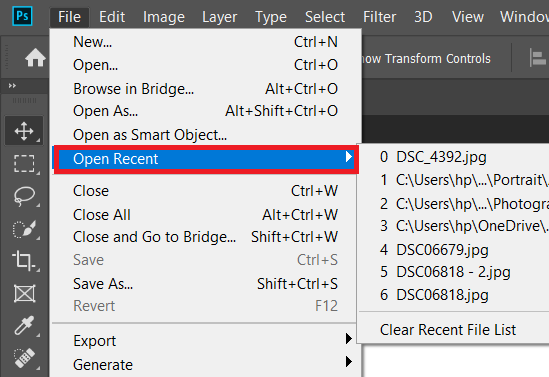Viewport: 549px width, 377px height.
Task: Open recent file 3 in OneDrive path
Action: [x=454, y=226]
